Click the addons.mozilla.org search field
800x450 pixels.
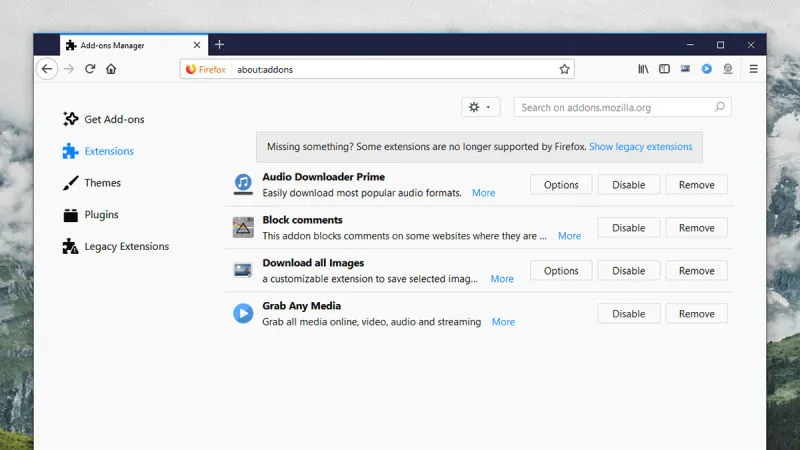coord(615,107)
